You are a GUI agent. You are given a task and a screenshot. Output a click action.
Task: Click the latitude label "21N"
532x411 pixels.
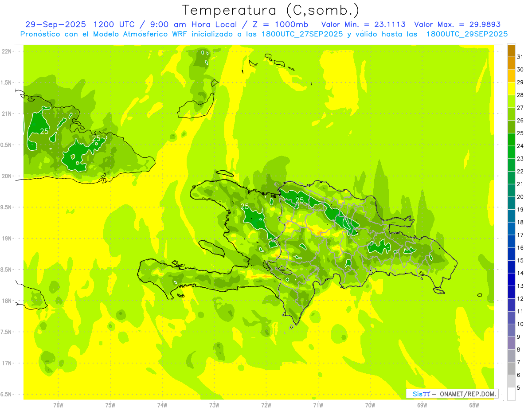coord(7,114)
